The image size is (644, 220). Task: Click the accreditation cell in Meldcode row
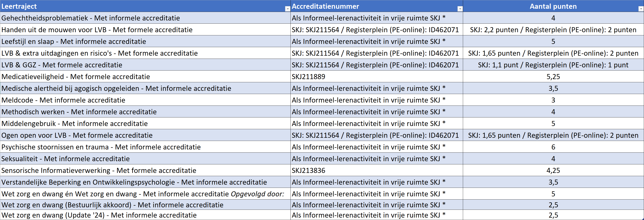tap(377, 100)
